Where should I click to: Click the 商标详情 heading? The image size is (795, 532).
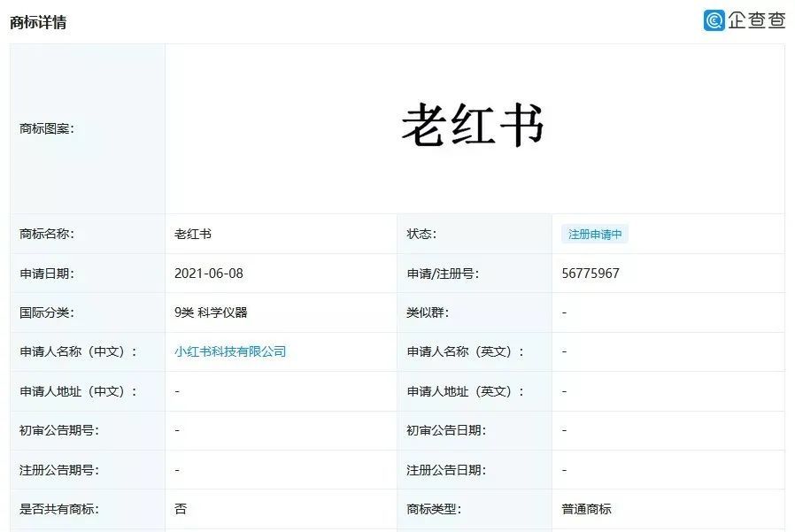pyautogui.click(x=38, y=22)
